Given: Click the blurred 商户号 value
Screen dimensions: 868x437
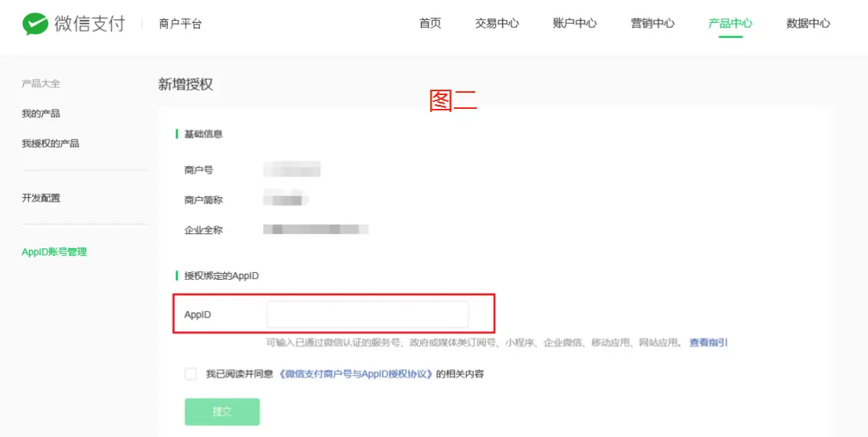Looking at the screenshot, I should point(291,170).
